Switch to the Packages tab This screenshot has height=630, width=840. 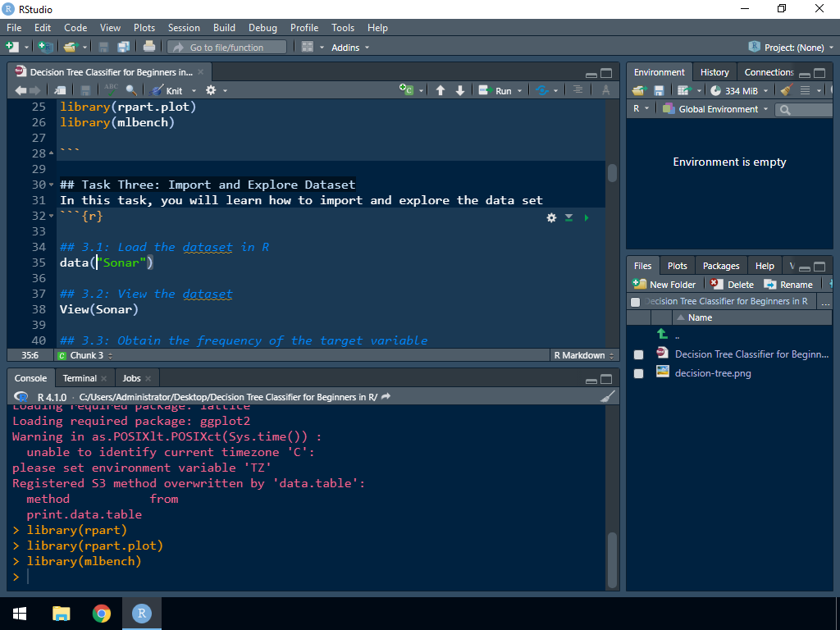pyautogui.click(x=721, y=266)
